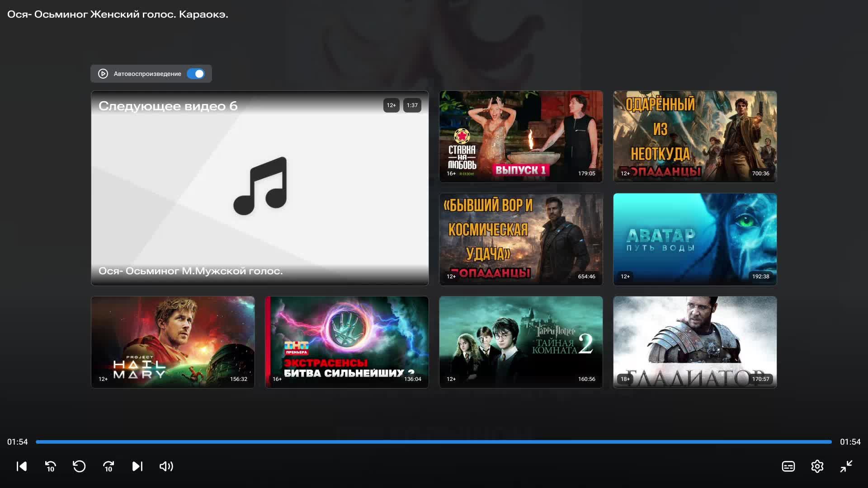Open the Аватар Путь воды movie
The width and height of the screenshot is (868, 488).
click(x=695, y=239)
